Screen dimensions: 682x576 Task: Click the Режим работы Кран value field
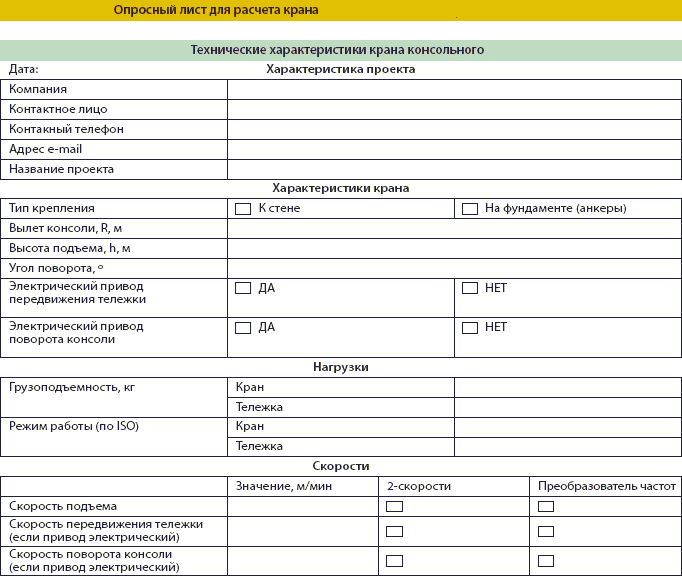[x=568, y=427]
